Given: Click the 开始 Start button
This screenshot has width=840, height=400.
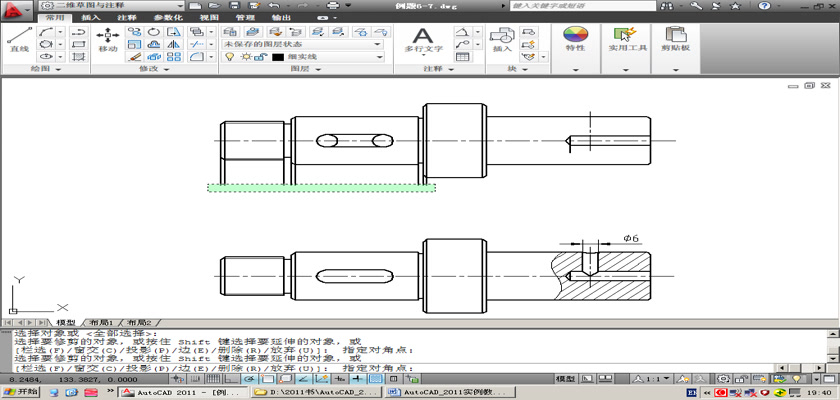Looking at the screenshot, I should click(x=22, y=392).
